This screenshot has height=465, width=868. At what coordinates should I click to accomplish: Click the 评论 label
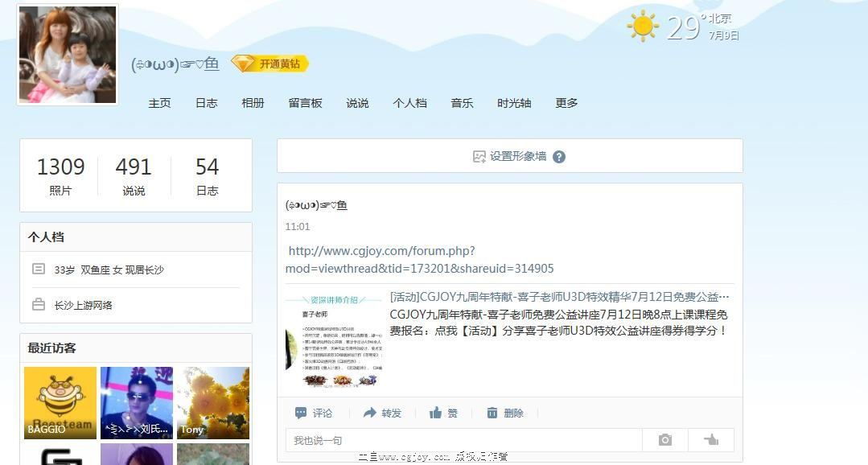[x=322, y=413]
